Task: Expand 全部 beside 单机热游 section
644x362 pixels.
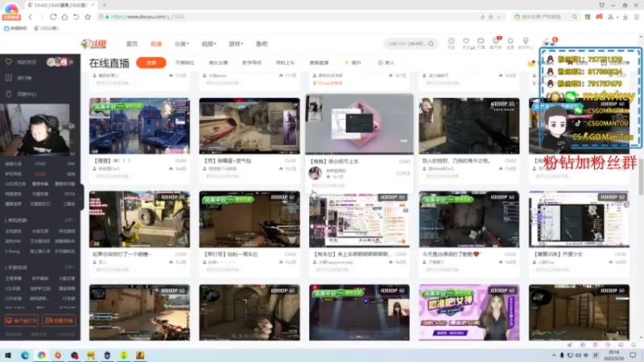Action: point(69,220)
